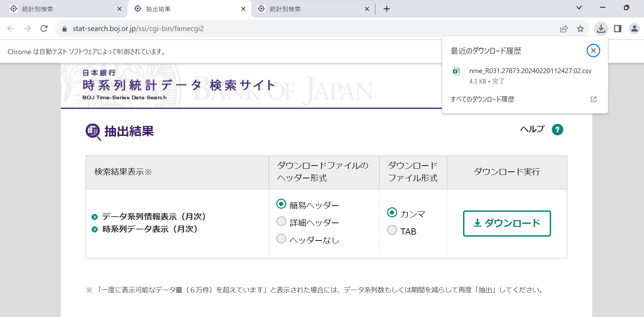Click the green ダウンロード button
Screen dimensions: 644x317
[507, 224]
